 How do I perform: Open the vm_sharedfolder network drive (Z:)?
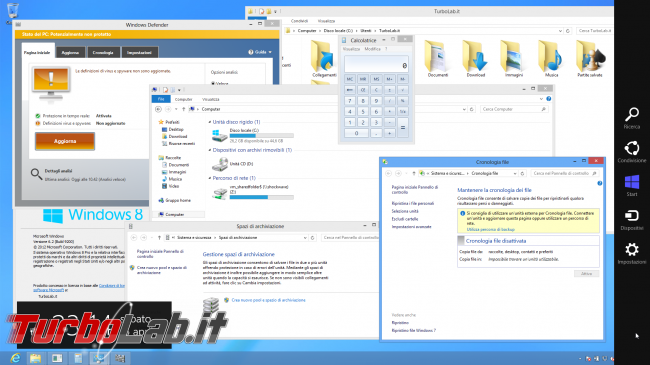point(219,193)
